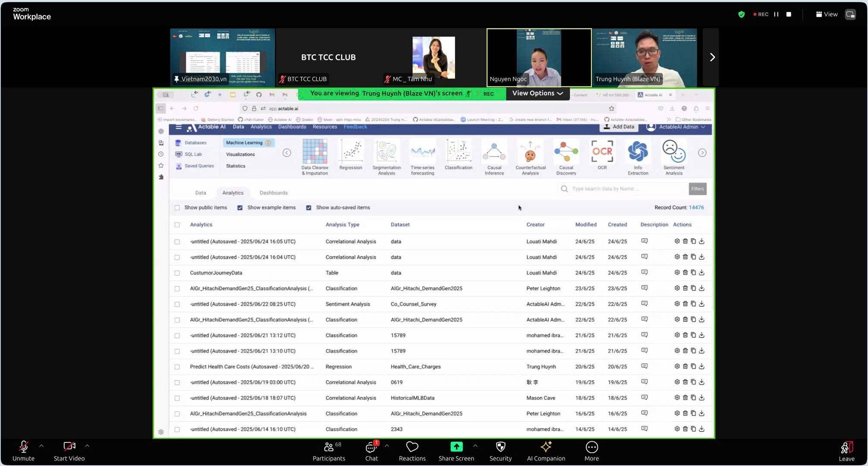Unmute the microphone
Screen dimensions: 868x466
pyautogui.click(x=23, y=447)
